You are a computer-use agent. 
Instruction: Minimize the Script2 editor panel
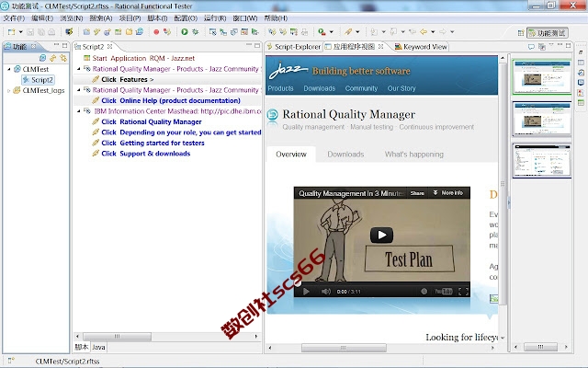click(x=249, y=45)
